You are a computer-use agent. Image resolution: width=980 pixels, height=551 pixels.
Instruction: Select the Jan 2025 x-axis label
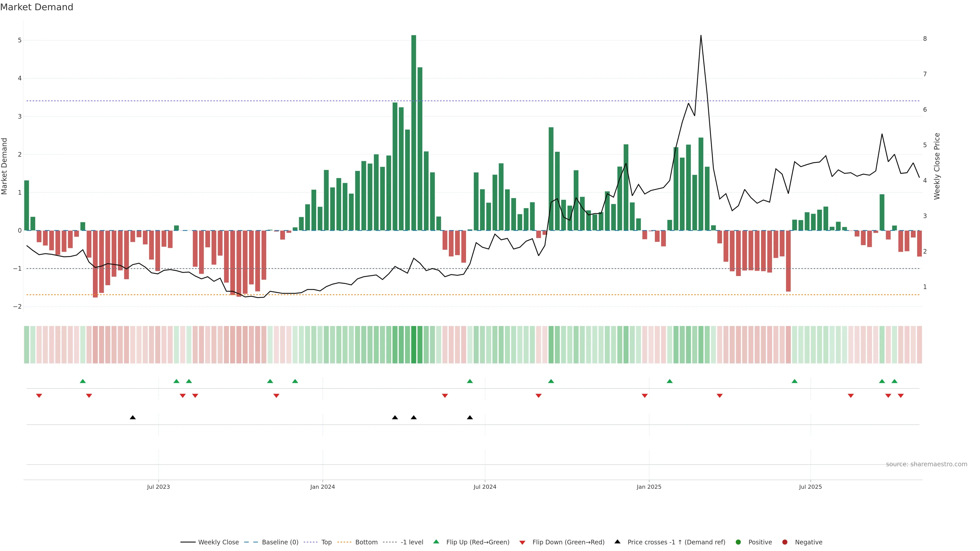(649, 487)
